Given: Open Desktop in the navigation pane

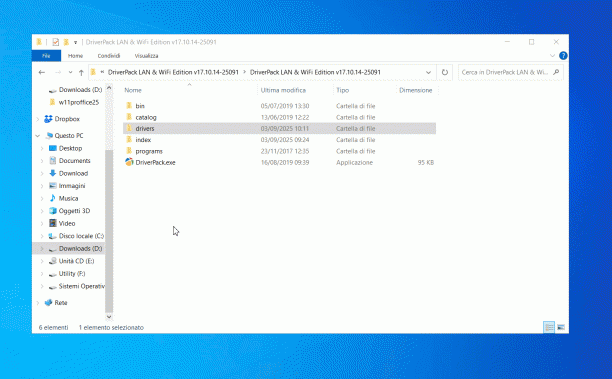Looking at the screenshot, I should 70,148.
